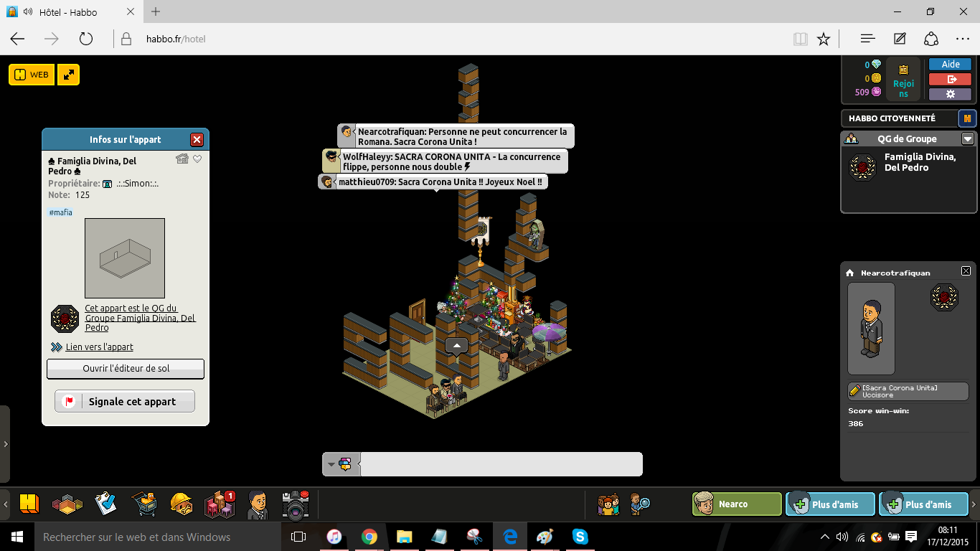Click the Nearco friend button
Viewport: 980px width, 551px height.
point(737,504)
